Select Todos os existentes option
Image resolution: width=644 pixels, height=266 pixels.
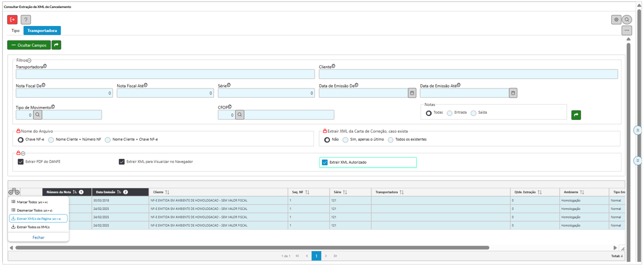tap(391, 140)
